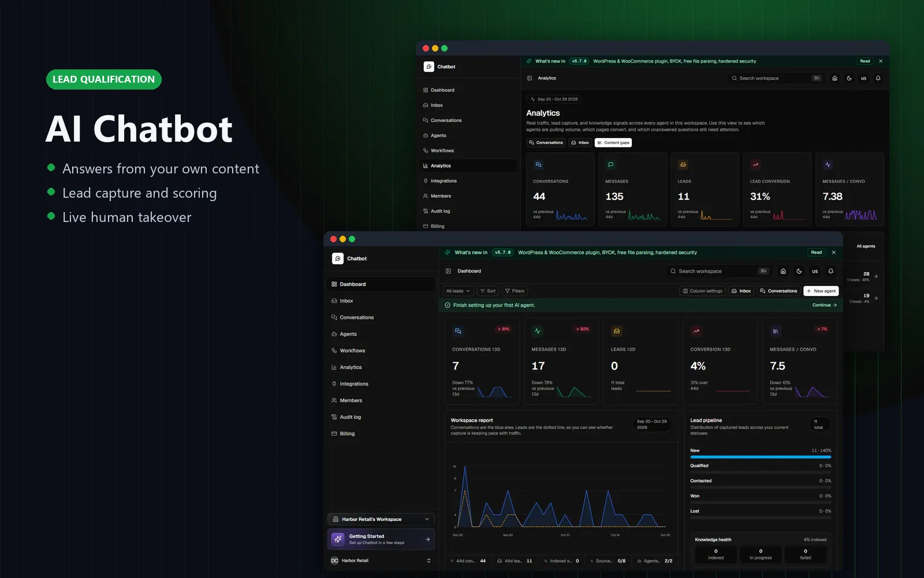Open the All agents selector in the back window
The image size is (924, 578).
pyautogui.click(x=866, y=246)
